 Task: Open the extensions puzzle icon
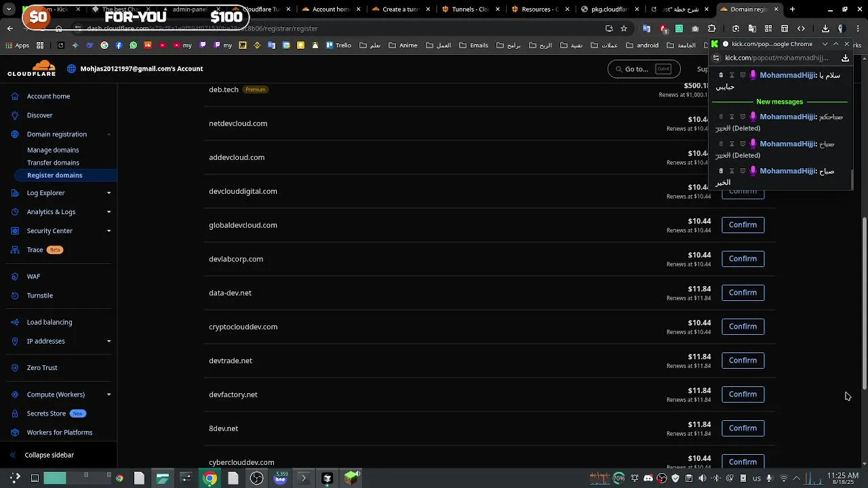(x=711, y=28)
